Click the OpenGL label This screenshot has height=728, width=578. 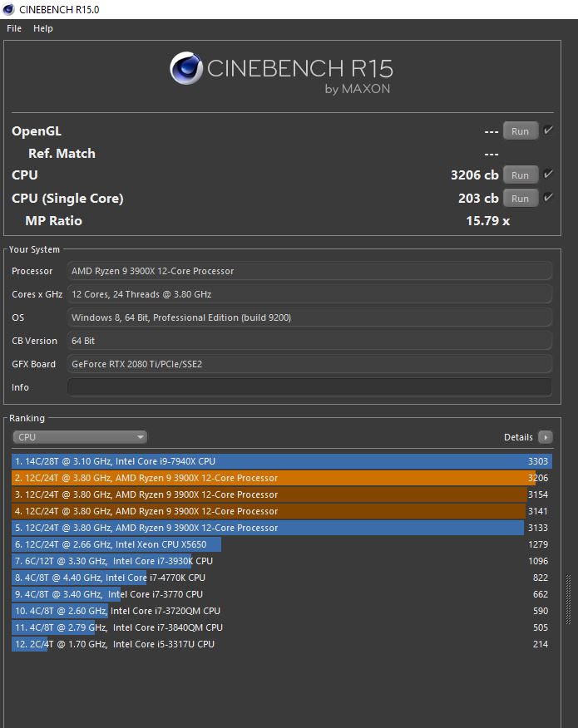click(37, 131)
